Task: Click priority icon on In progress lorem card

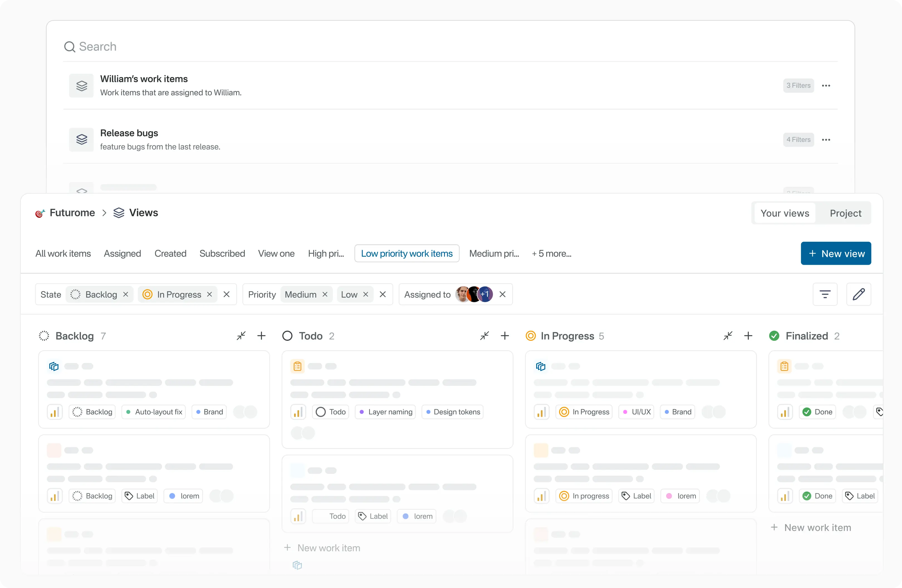Action: pyautogui.click(x=541, y=496)
